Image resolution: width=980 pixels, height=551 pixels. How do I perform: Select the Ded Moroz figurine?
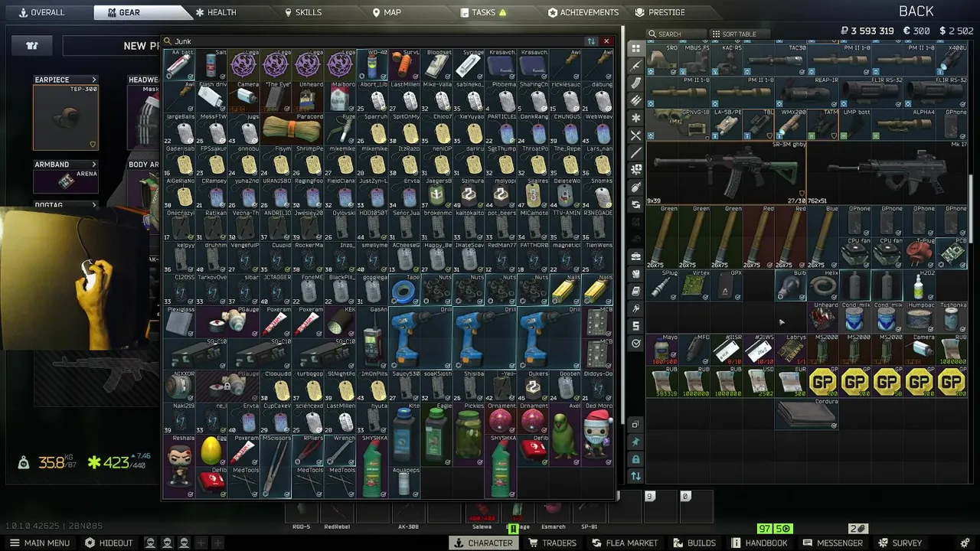point(598,435)
